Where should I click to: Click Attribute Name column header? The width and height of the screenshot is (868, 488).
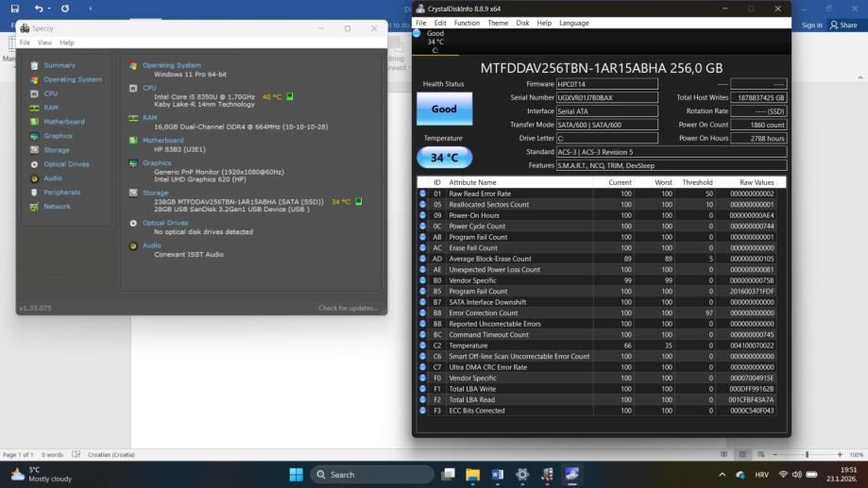471,182
